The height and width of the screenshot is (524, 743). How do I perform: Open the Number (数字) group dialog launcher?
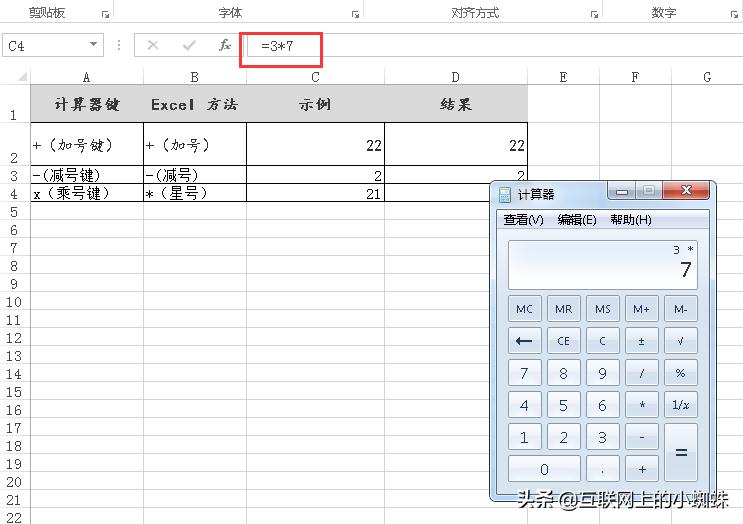[x=734, y=15]
